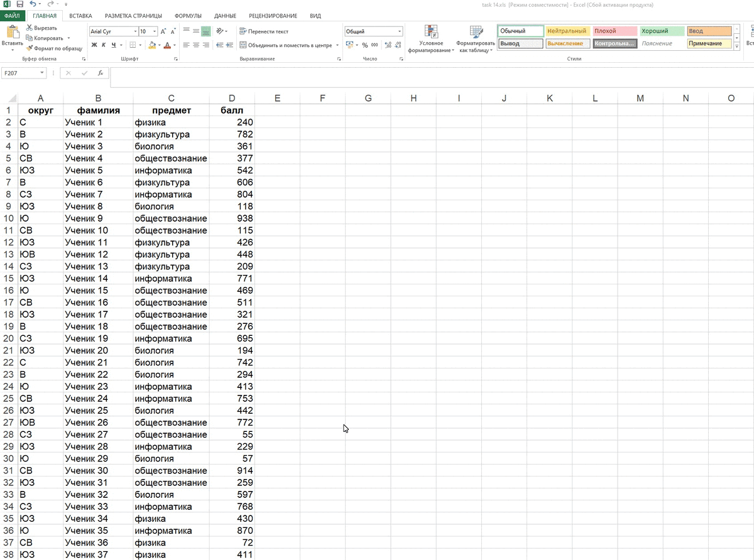Open the font size 10 dropdown

(x=154, y=31)
